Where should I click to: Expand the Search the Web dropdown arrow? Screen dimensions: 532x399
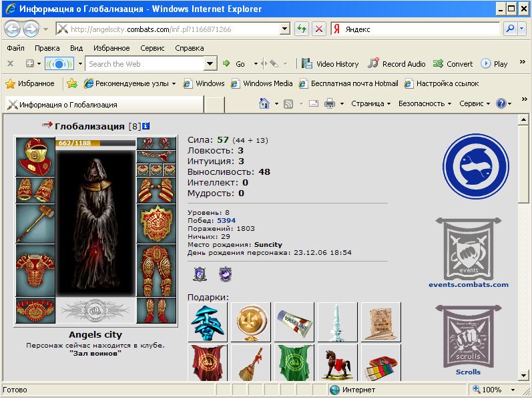[x=210, y=64]
